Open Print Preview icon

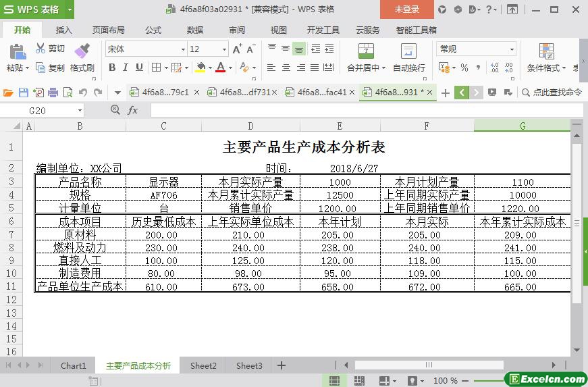(x=68, y=93)
